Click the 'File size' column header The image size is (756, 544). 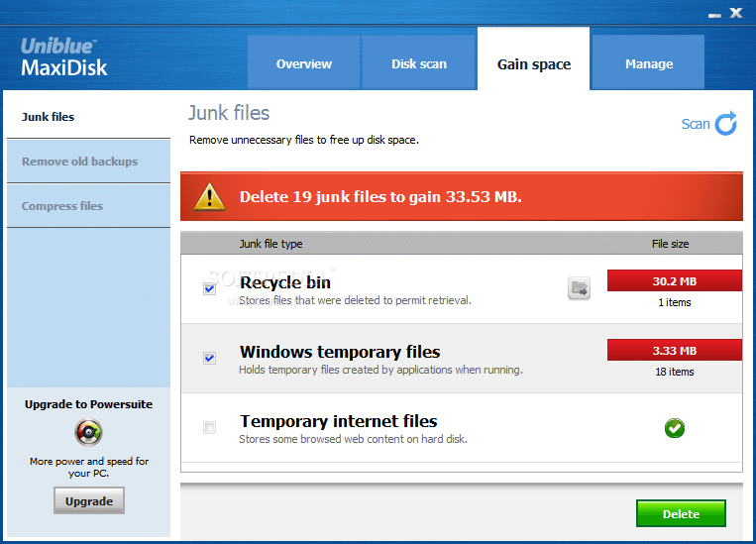pos(670,244)
